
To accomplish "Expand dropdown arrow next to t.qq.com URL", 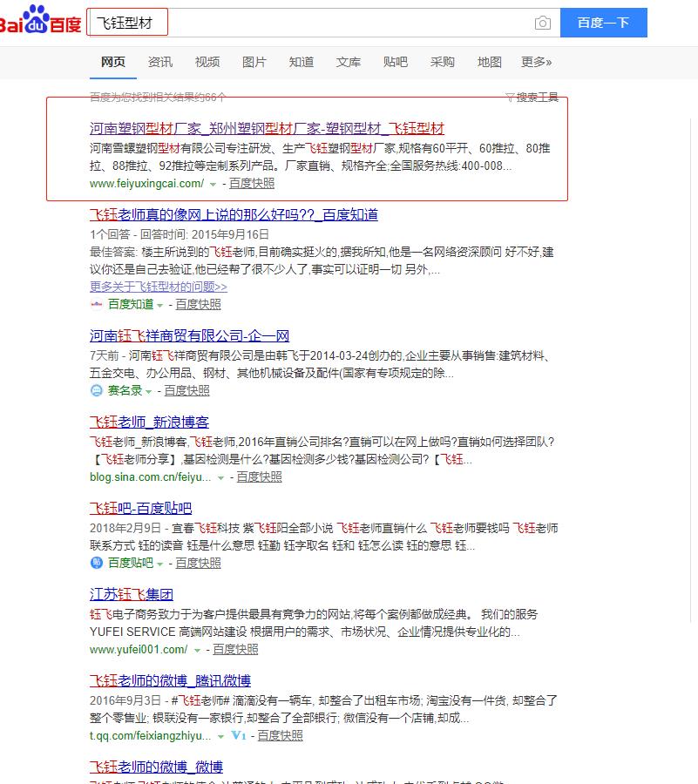I will click(220, 736).
